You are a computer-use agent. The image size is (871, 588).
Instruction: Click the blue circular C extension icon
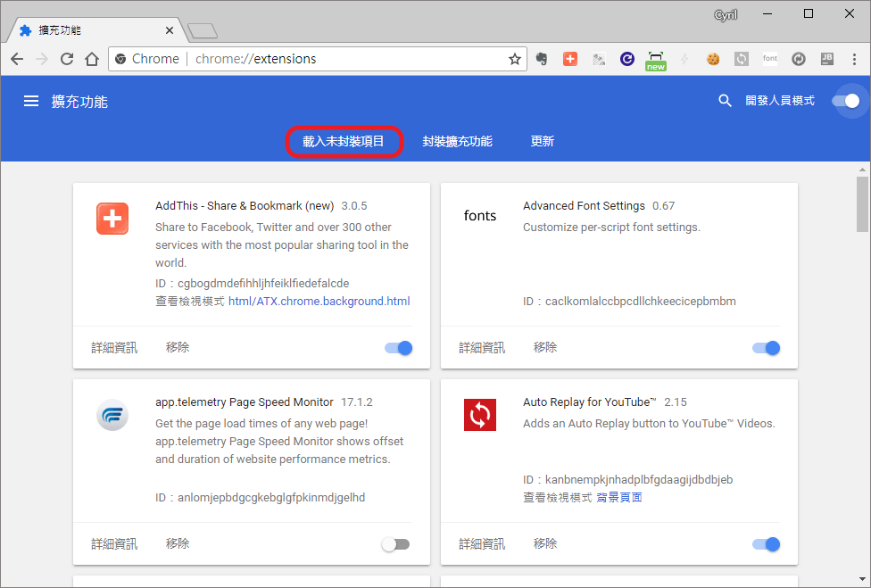[627, 59]
